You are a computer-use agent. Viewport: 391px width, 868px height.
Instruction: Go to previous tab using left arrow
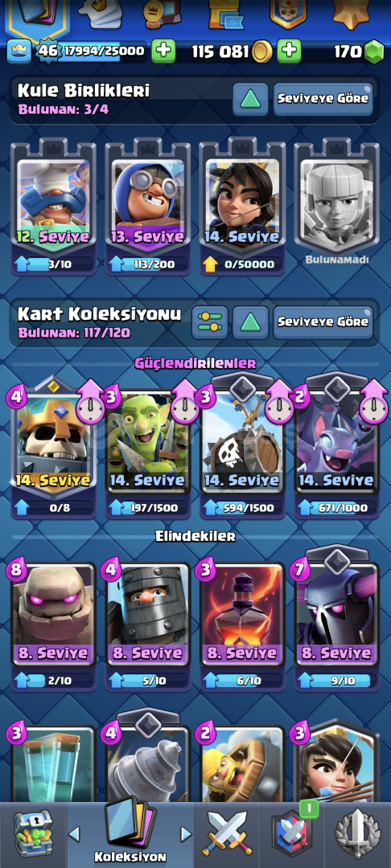tap(74, 834)
